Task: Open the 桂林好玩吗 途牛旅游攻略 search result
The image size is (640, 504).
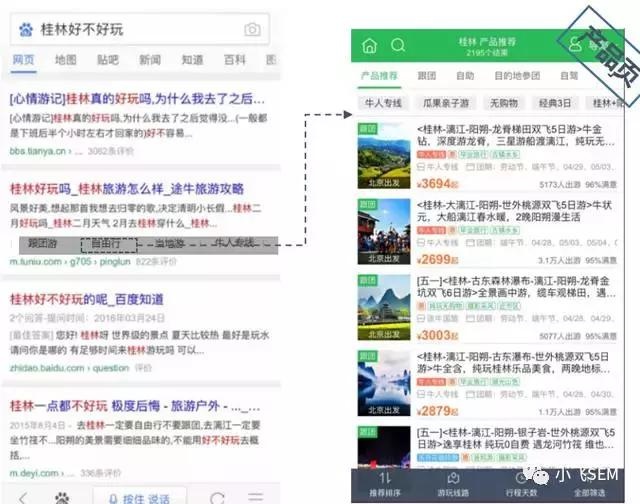Action: [x=126, y=188]
